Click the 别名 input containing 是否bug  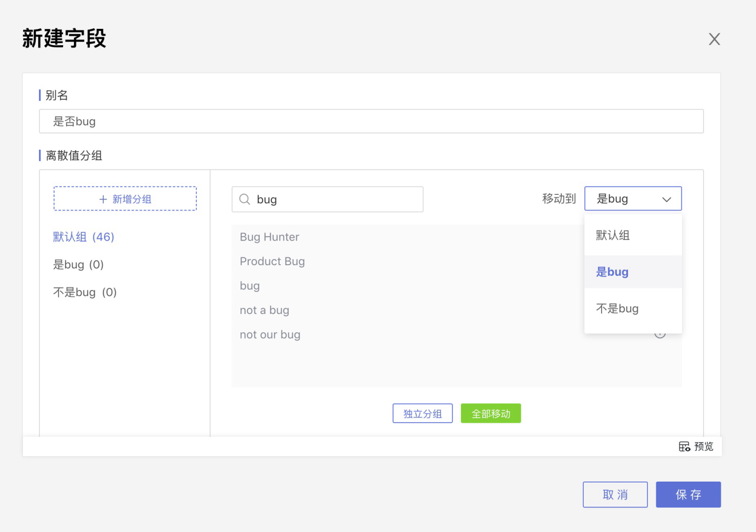coord(371,121)
